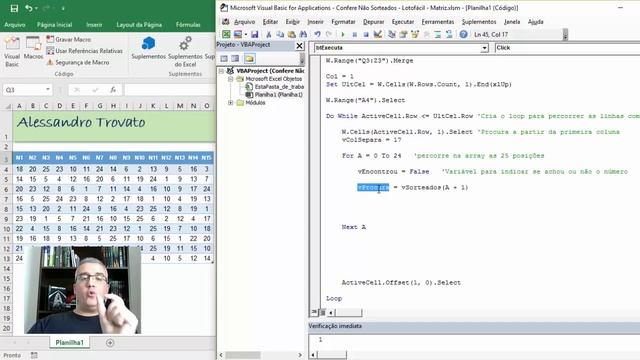Undo the last edit in the VBA editor toolbar
Viewport: 640px width, 360px height.
[x=318, y=34]
